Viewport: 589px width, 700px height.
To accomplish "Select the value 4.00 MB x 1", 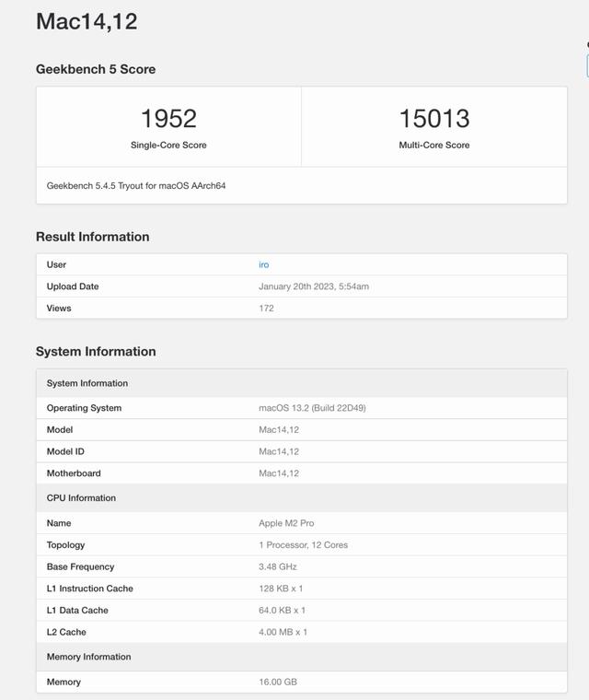I will point(283,632).
